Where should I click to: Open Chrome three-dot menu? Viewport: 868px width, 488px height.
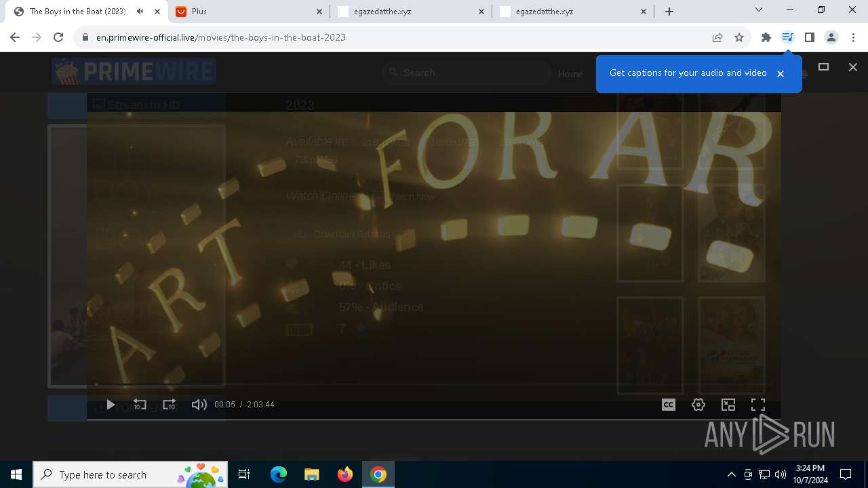[x=853, y=37]
